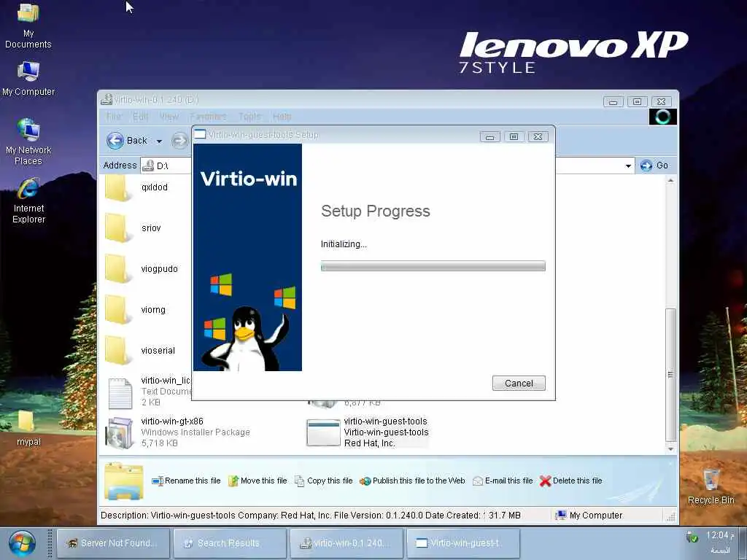Screen dimensions: 747x560
Task: Click the Start orb button
Action: 21,542
